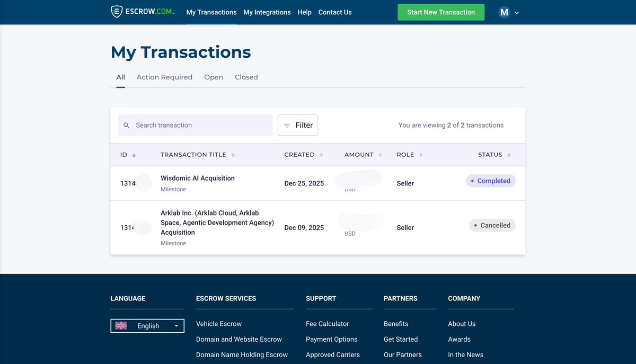Screen dimensions: 636x364
Task: Sort by Created column arrows
Action: (321, 155)
